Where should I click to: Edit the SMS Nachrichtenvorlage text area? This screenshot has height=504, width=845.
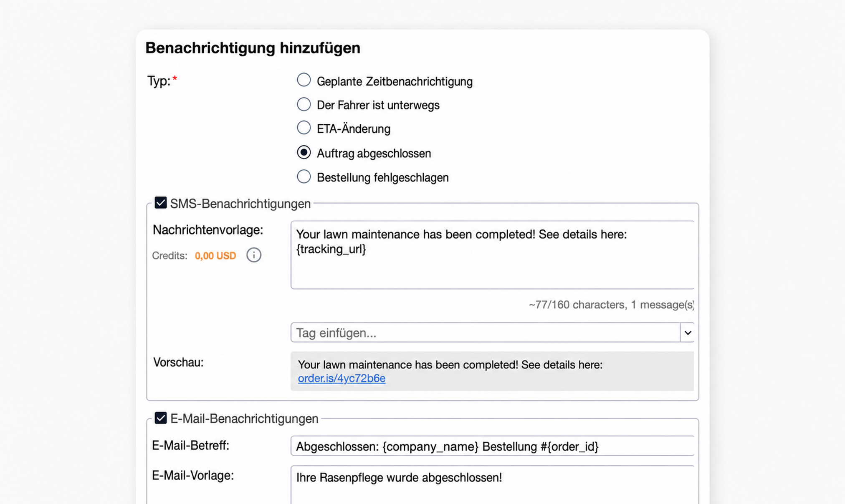(x=493, y=255)
